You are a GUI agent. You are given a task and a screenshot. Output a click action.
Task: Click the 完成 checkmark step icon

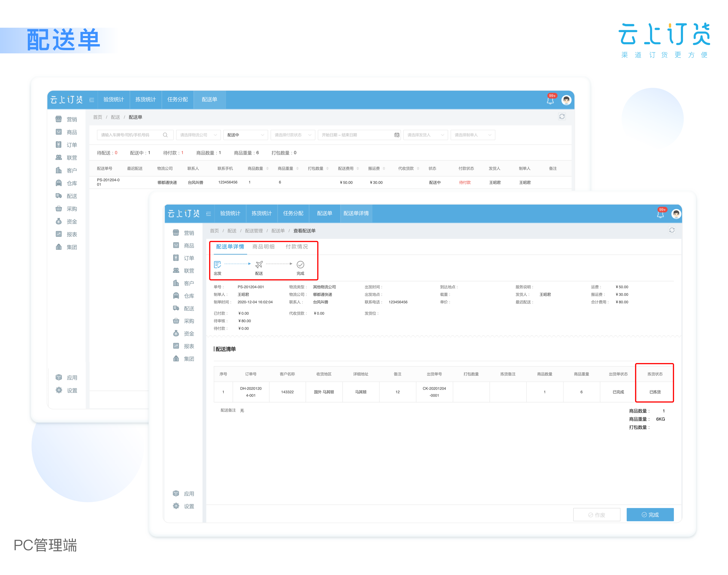tap(300, 265)
